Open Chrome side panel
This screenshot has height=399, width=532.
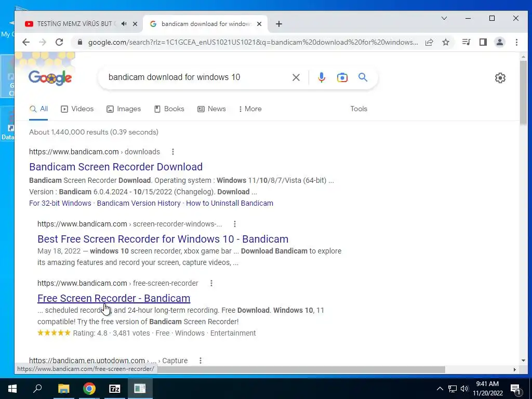(x=483, y=42)
